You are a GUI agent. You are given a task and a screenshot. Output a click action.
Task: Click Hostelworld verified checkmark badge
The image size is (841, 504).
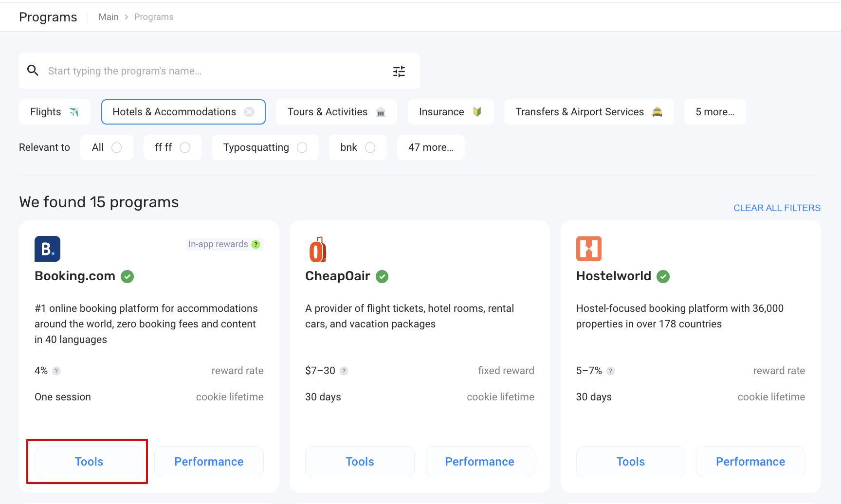tap(663, 276)
